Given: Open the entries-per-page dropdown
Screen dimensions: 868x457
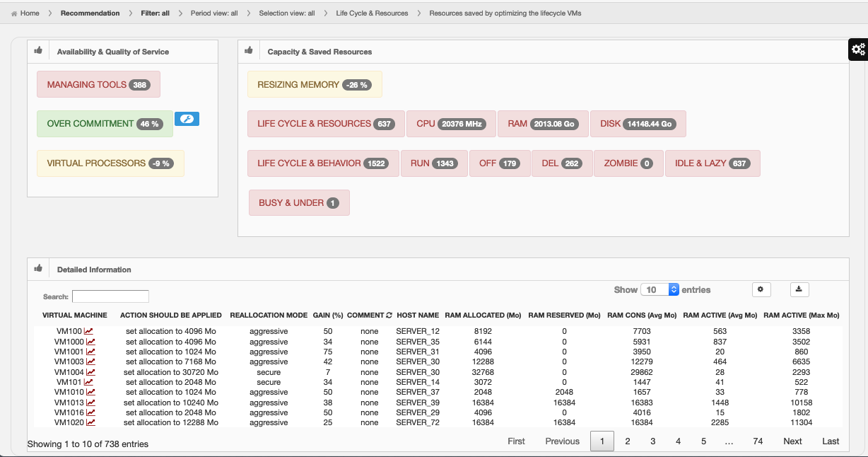Looking at the screenshot, I should coord(659,289).
